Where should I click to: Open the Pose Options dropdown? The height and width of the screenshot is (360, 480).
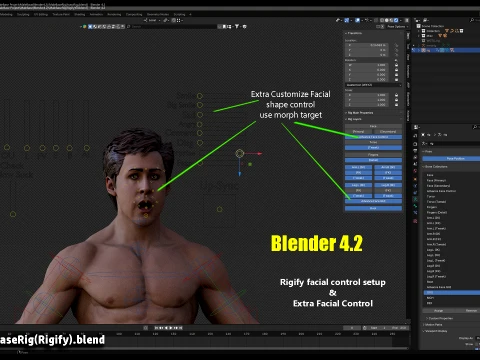[x=397, y=26]
